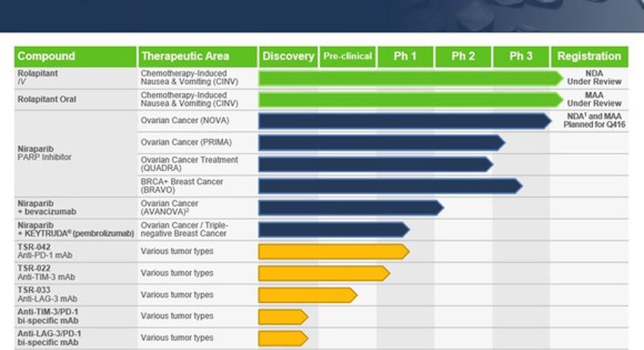Click the yellow Anti-TIM-3/PD-1 progress bar

284,317
